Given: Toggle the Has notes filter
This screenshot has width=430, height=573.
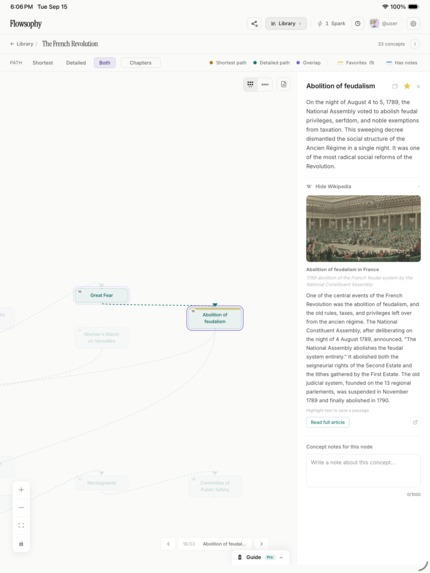Looking at the screenshot, I should [x=402, y=63].
